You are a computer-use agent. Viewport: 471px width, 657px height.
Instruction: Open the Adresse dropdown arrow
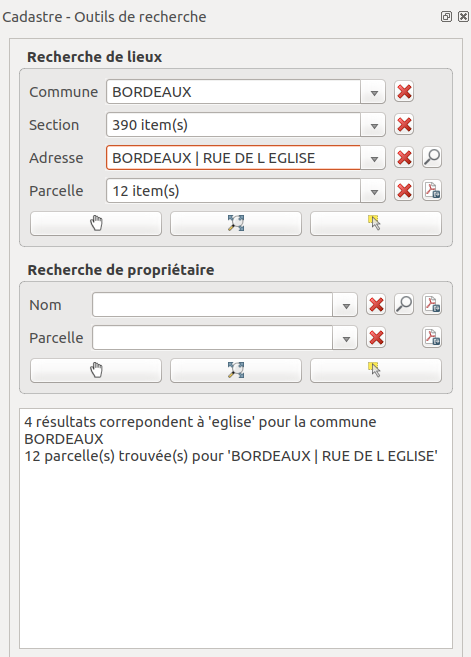click(x=373, y=158)
